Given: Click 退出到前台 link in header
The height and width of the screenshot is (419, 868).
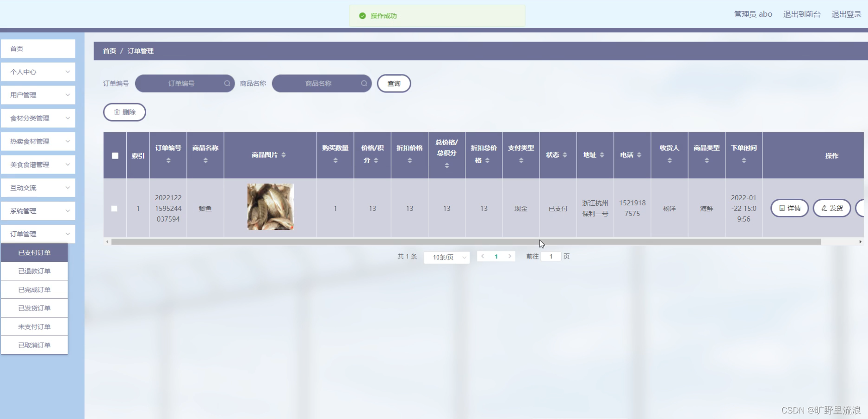Looking at the screenshot, I should 802,14.
